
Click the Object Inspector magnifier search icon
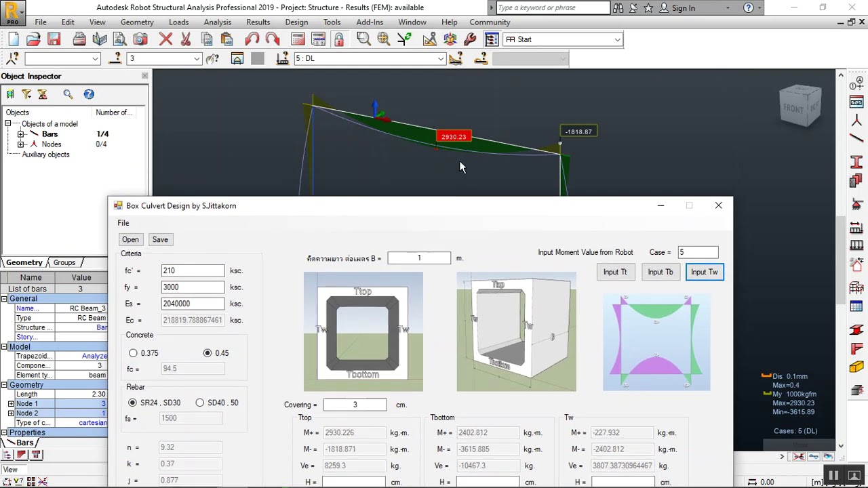(x=68, y=94)
